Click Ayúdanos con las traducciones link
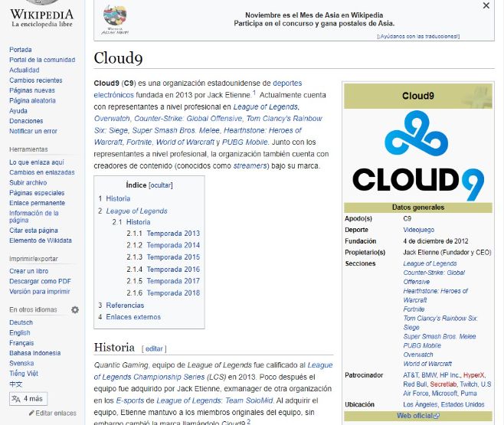This screenshot has width=504, height=425. 418,36
